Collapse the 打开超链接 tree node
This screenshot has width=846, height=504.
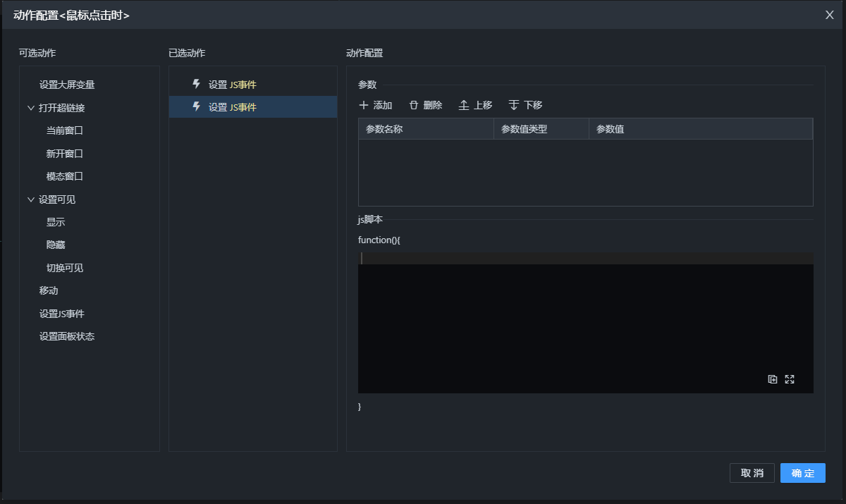30,108
